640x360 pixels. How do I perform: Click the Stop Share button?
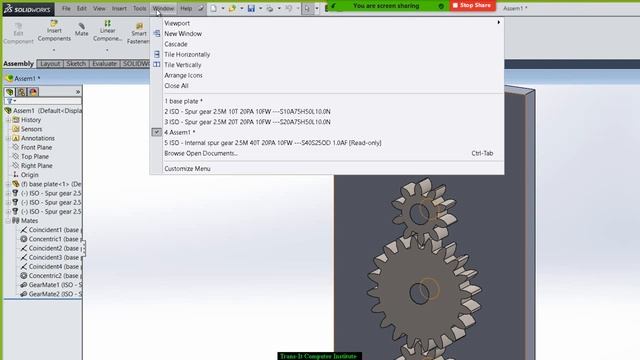coord(473,6)
